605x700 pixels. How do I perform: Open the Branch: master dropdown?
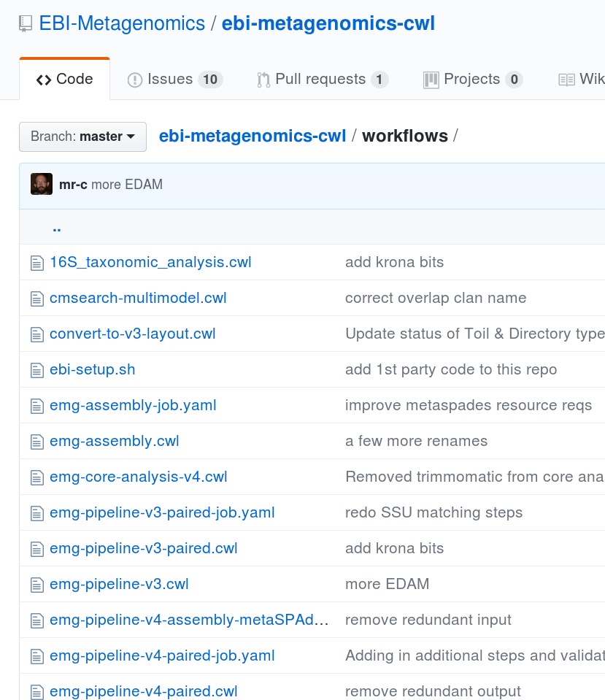[x=82, y=136]
